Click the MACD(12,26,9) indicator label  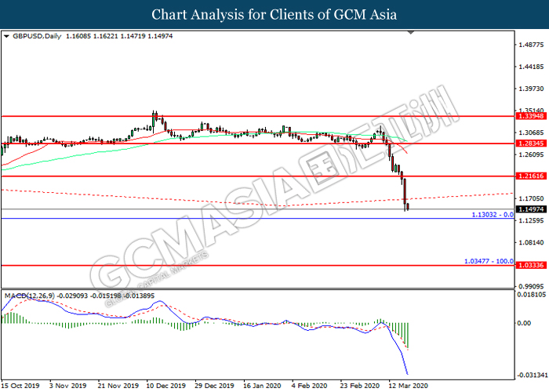(27, 295)
